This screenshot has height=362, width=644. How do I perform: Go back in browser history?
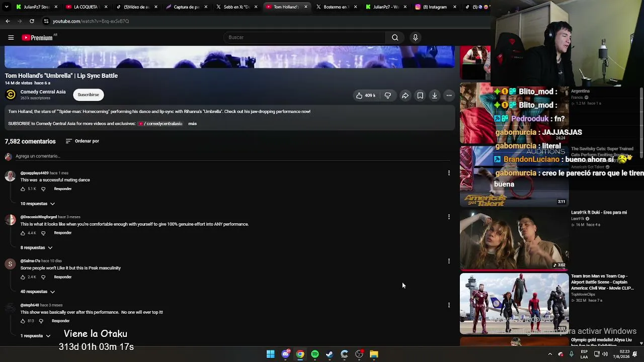pos(8,21)
